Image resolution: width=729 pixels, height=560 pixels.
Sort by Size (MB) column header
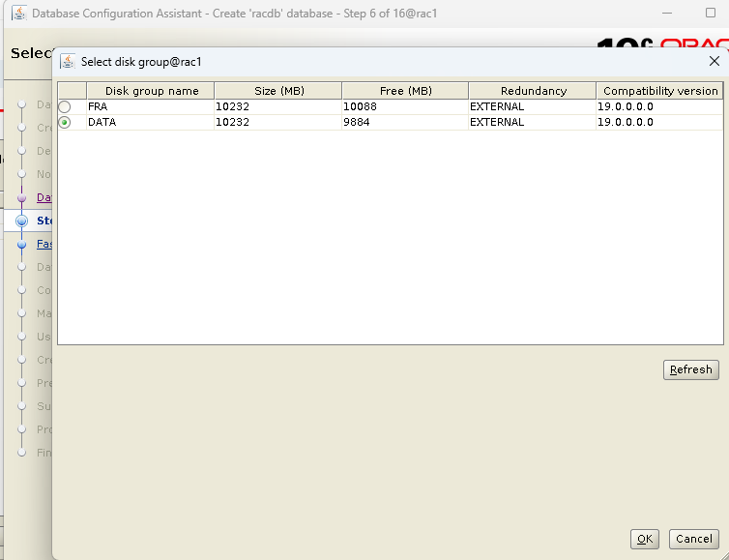[278, 91]
